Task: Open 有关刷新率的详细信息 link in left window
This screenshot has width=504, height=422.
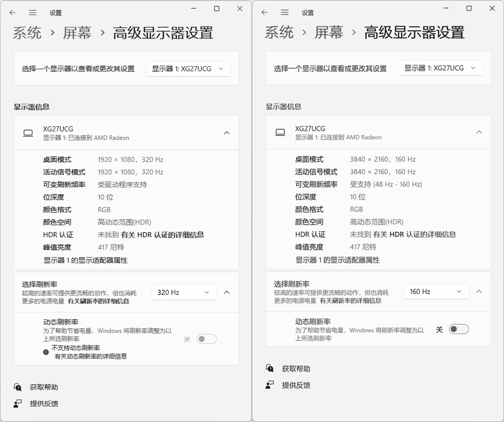Action: 98,301
